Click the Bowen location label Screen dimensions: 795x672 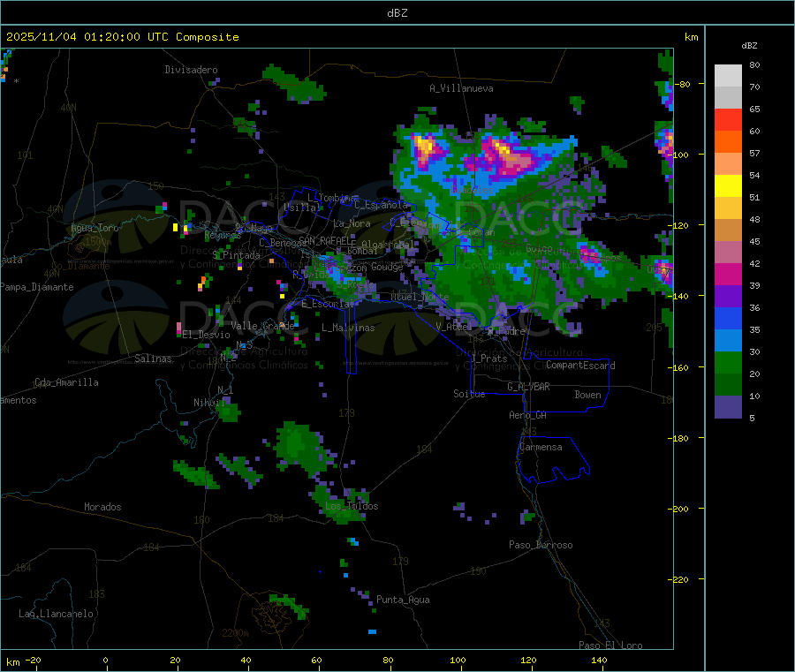click(x=587, y=395)
